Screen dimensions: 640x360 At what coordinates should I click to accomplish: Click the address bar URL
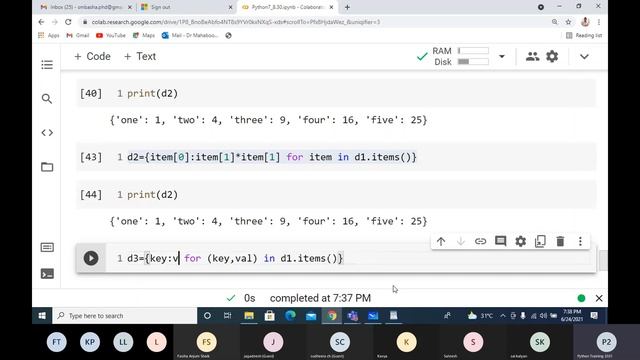236,22
